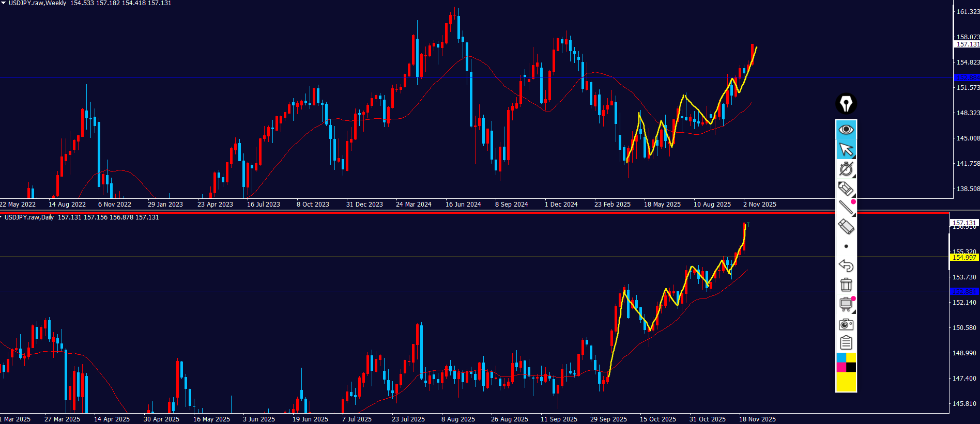Image resolution: width=980 pixels, height=424 pixels.
Task: Choose the straight line drawing tool
Action: click(x=846, y=207)
